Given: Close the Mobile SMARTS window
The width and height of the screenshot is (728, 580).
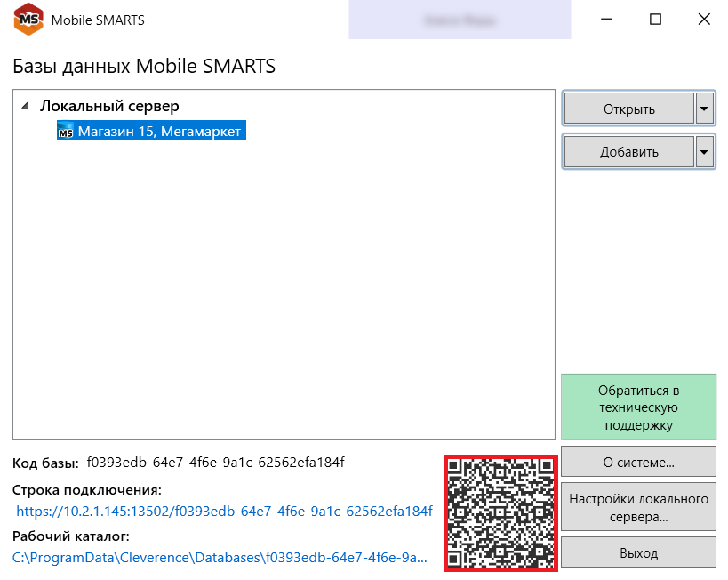Looking at the screenshot, I should pos(703,20).
